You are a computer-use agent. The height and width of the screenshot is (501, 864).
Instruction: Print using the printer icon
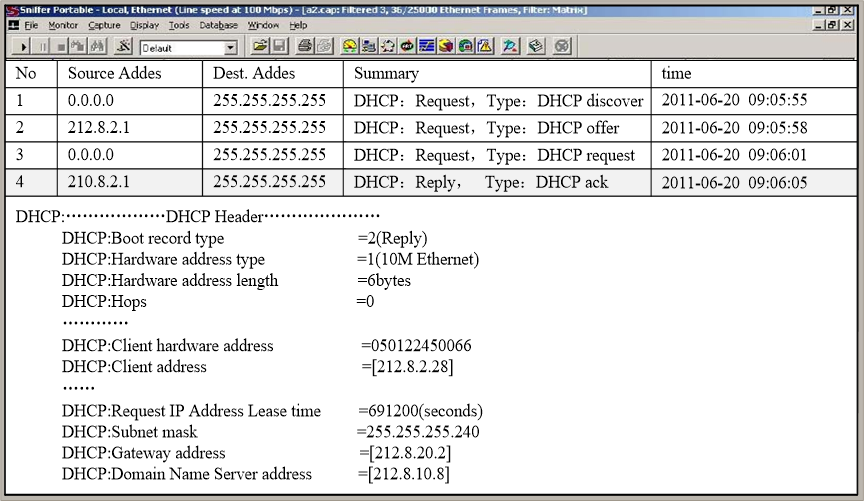[x=305, y=46]
